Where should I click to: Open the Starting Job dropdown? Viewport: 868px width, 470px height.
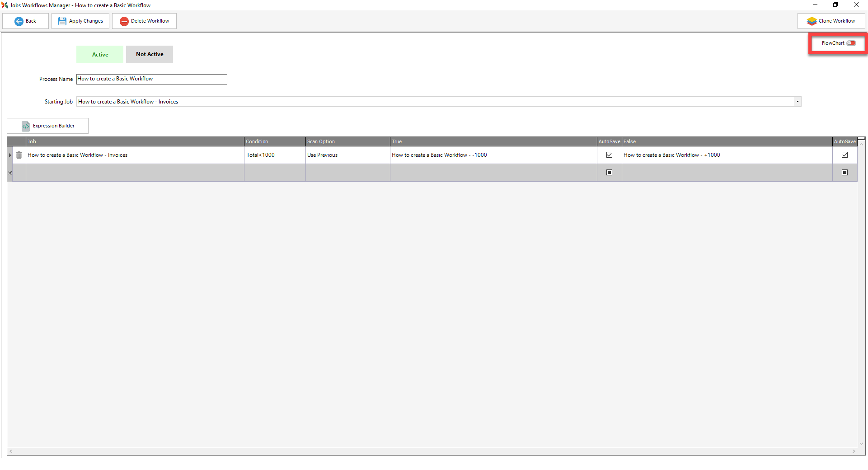[798, 102]
